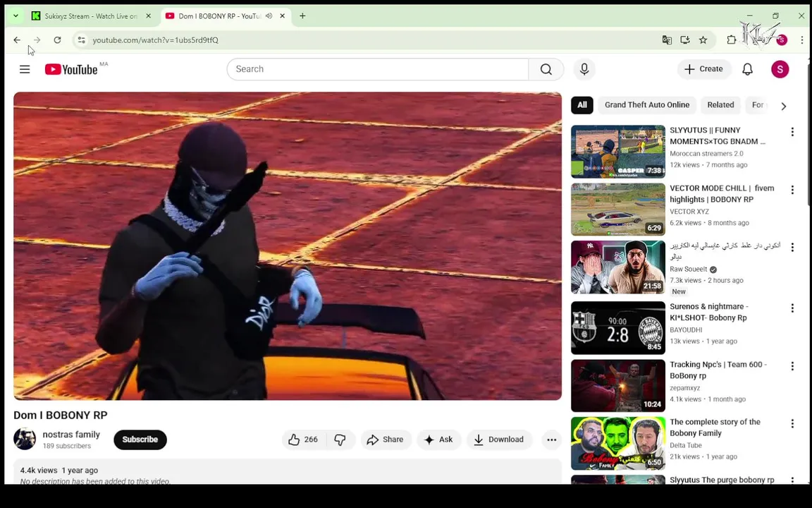This screenshot has height=508, width=812.
Task: Click the address bar URL
Action: (155, 40)
